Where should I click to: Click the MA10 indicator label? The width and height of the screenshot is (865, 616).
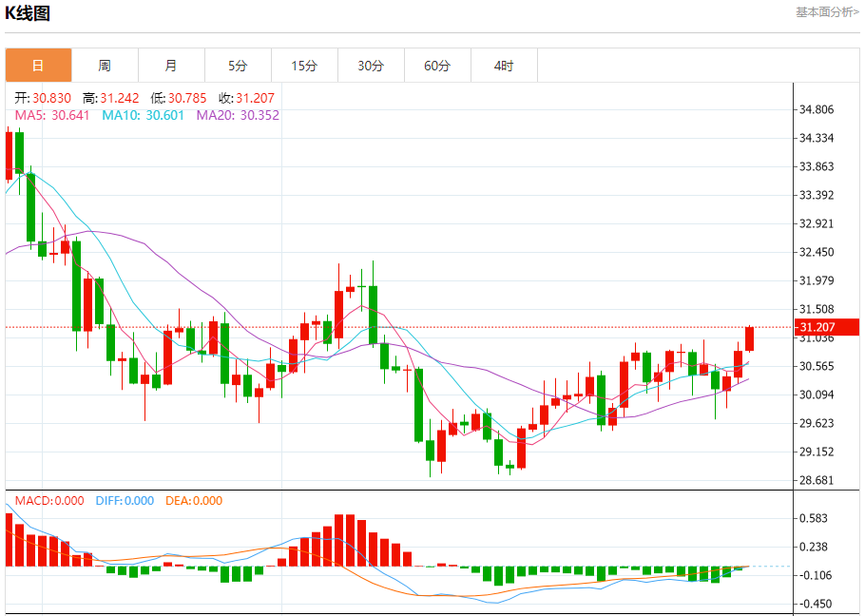click(143, 115)
